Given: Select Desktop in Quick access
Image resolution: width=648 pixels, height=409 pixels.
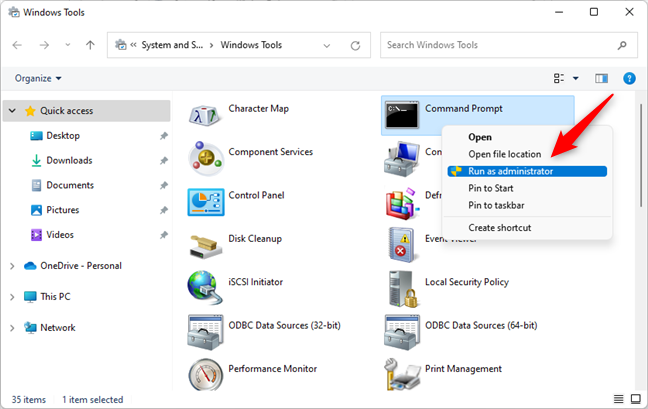Looking at the screenshot, I should 63,136.
